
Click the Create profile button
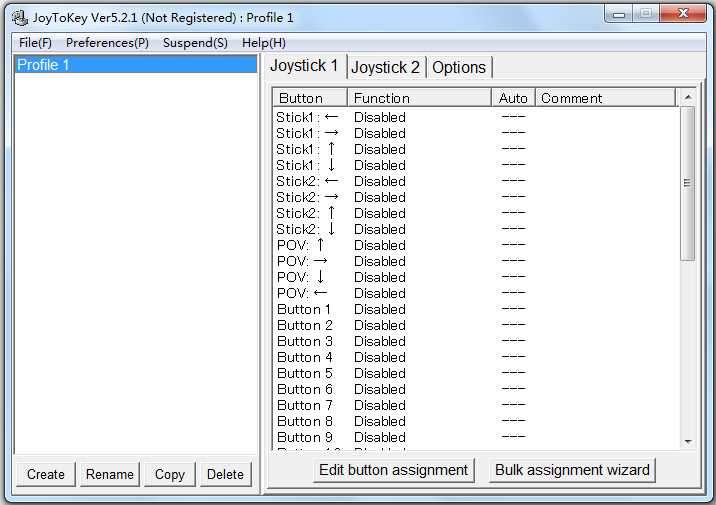(x=46, y=474)
